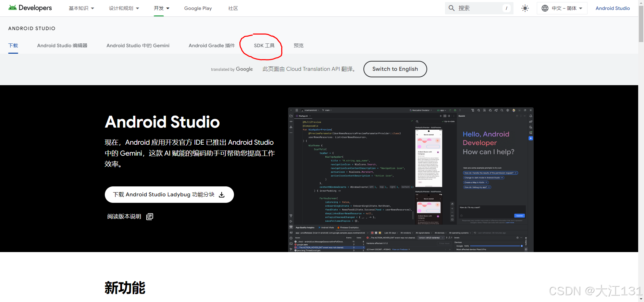
Task: Click the Android Studio IDE screenshot image
Action: click(x=411, y=180)
